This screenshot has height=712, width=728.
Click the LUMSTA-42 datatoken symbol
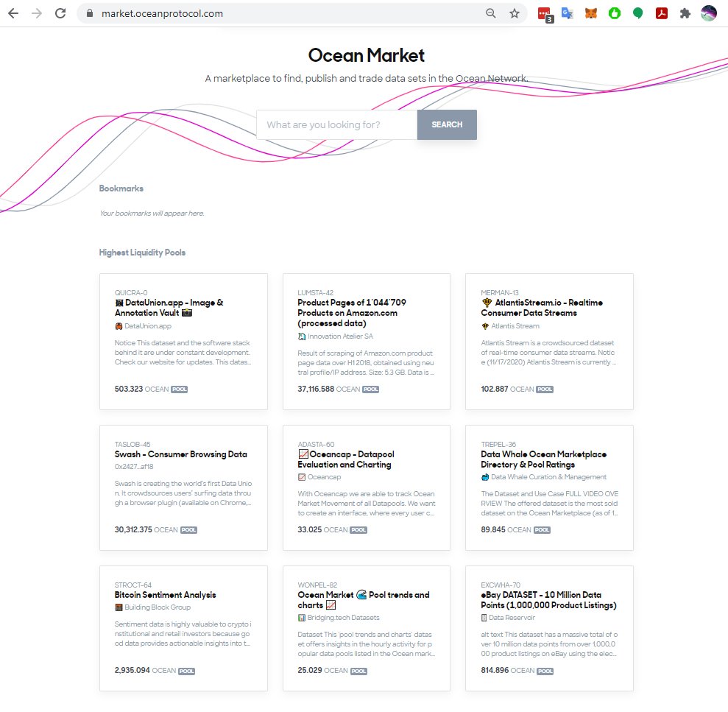pyautogui.click(x=315, y=292)
